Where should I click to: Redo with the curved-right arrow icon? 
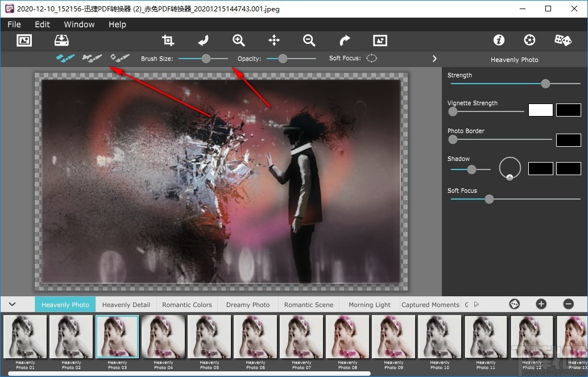[345, 40]
